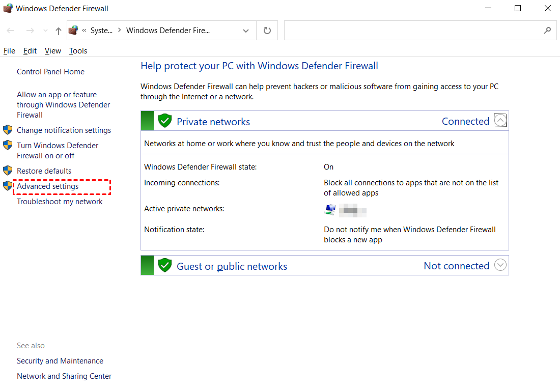Click the green shield beside Private networks

(164, 121)
